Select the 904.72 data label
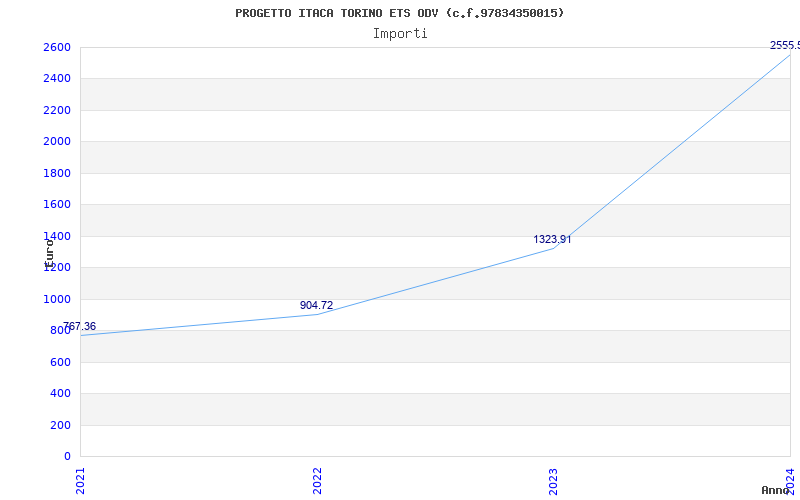The image size is (800, 500). 316,306
